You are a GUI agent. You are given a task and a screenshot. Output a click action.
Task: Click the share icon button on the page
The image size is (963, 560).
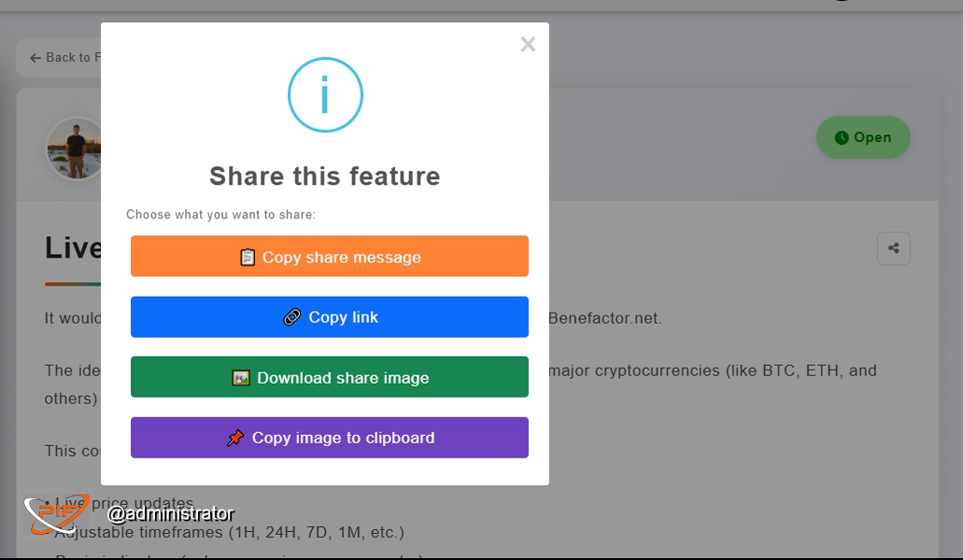click(894, 248)
